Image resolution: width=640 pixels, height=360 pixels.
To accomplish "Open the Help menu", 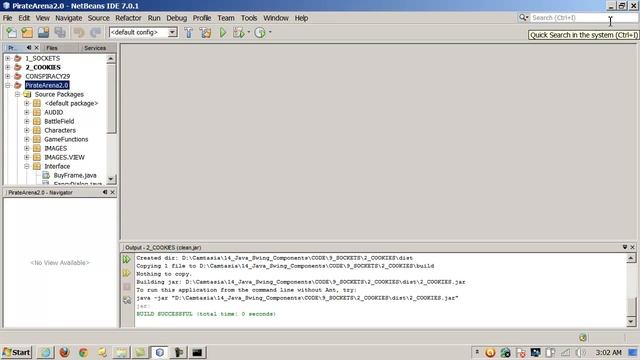I will tap(301, 18).
